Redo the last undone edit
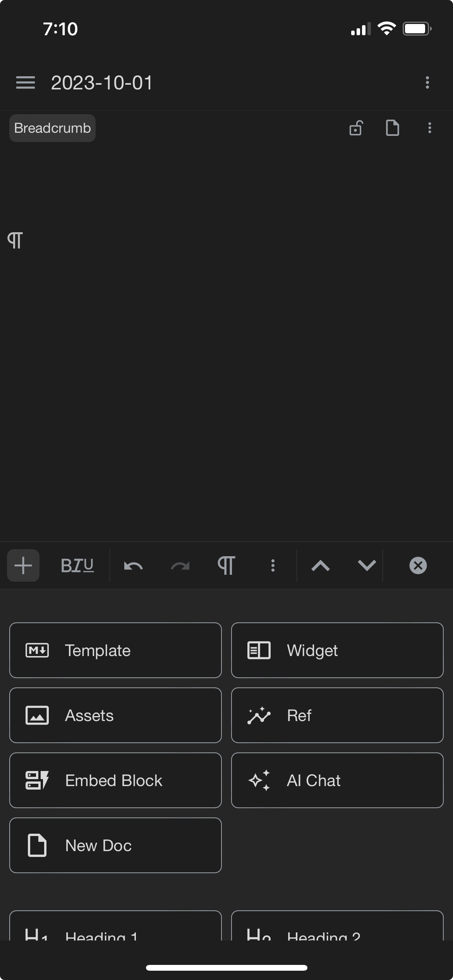The image size is (453, 980). [x=180, y=565]
